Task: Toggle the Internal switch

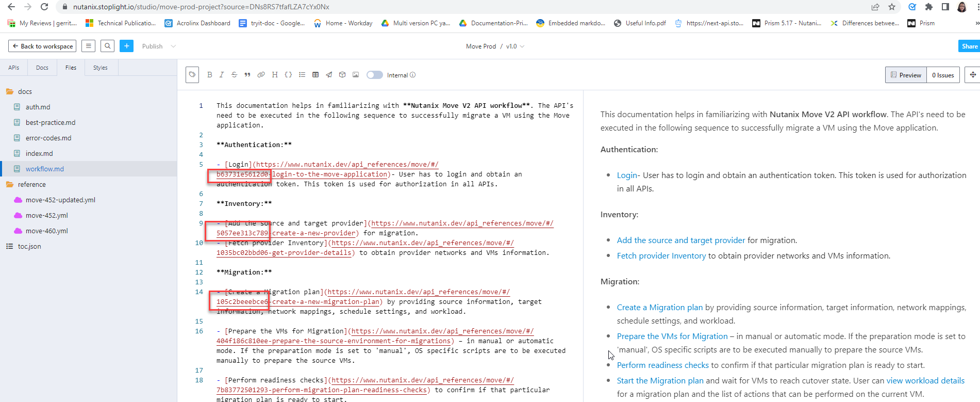Action: (x=375, y=75)
